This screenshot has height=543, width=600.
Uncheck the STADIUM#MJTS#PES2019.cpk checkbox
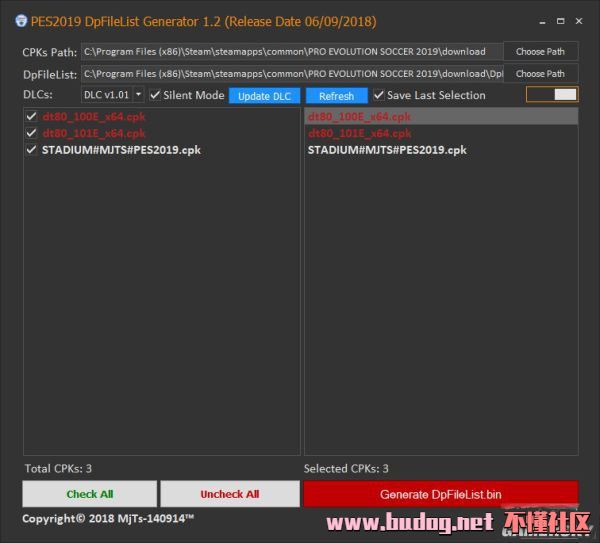(32, 150)
